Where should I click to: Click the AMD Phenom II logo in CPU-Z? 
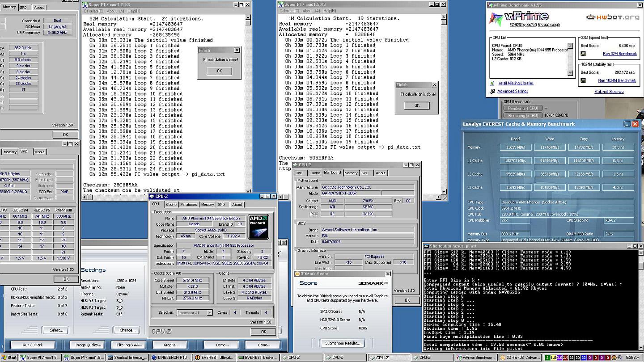[258, 227]
